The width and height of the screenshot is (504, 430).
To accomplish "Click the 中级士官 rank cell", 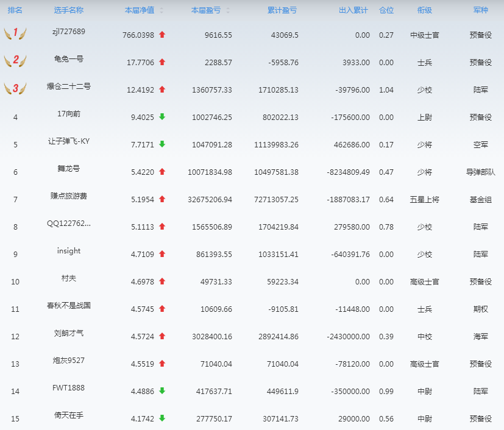I will coord(424,35).
